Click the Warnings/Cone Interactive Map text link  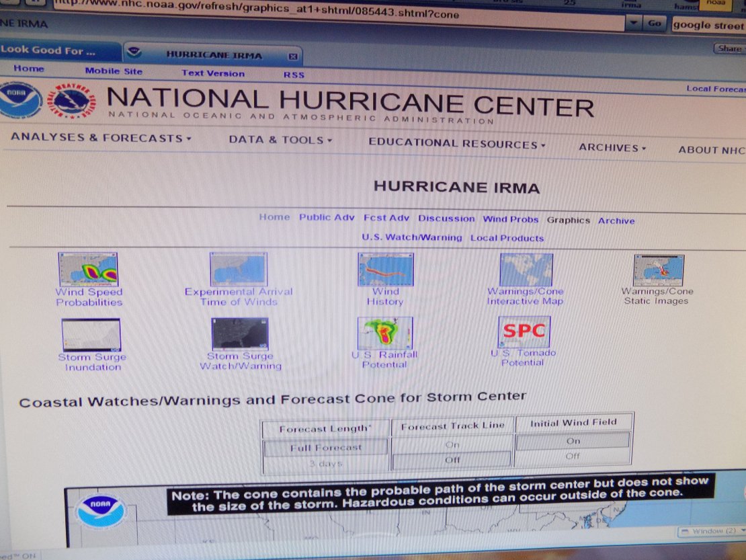click(x=526, y=296)
